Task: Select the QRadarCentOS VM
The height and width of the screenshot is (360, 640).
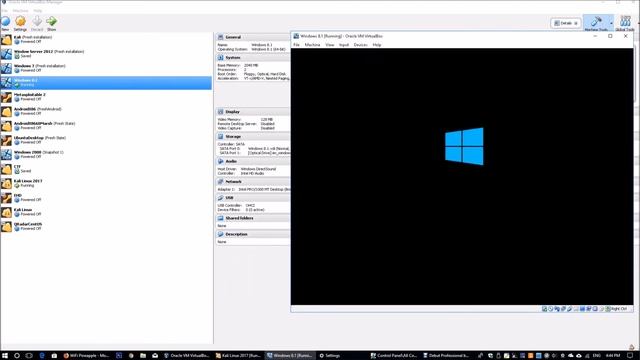Action: [x=106, y=227]
